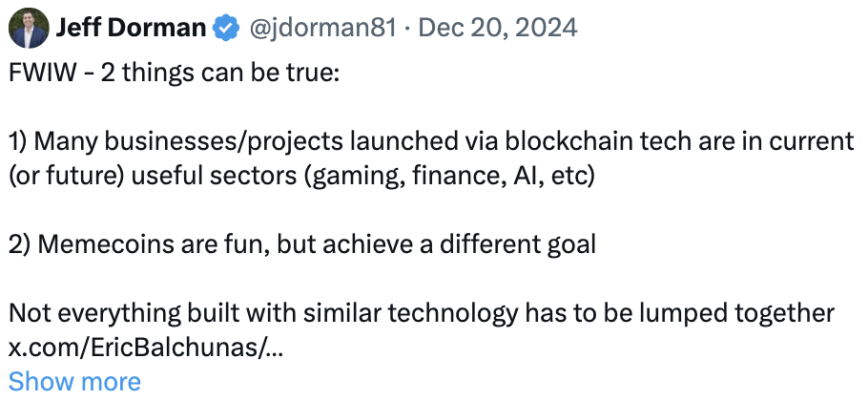Click the line starting "1) Many businesses/projects"
This screenshot has width=868, height=401.
click(431, 142)
